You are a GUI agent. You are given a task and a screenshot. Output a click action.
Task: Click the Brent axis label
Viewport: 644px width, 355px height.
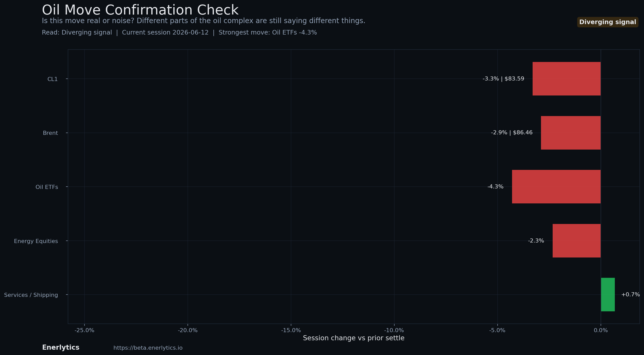pyautogui.click(x=50, y=133)
